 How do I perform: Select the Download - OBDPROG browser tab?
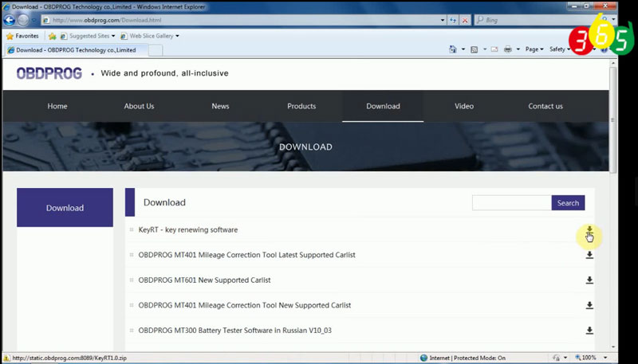coord(76,50)
